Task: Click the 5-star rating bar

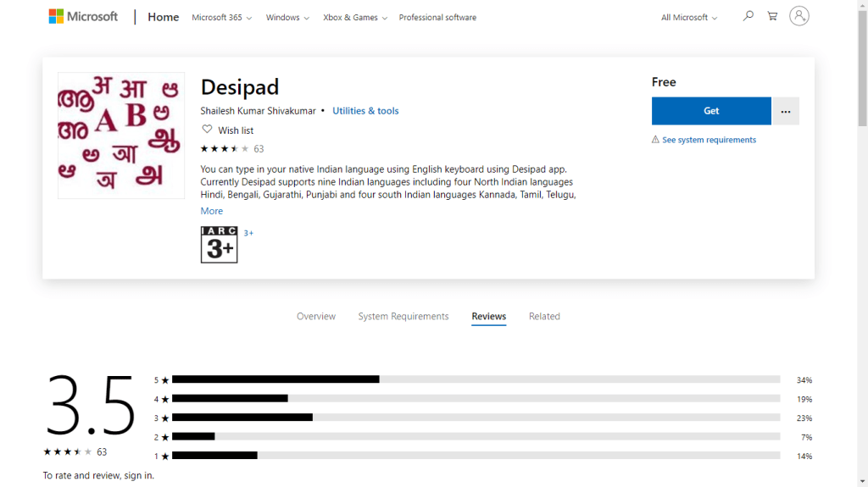Action: coord(475,379)
